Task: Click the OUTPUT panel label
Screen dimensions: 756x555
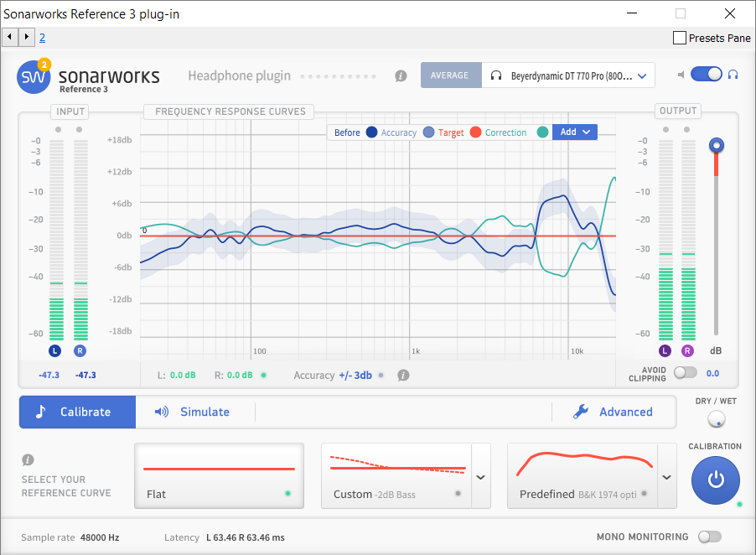Action: 678,111
